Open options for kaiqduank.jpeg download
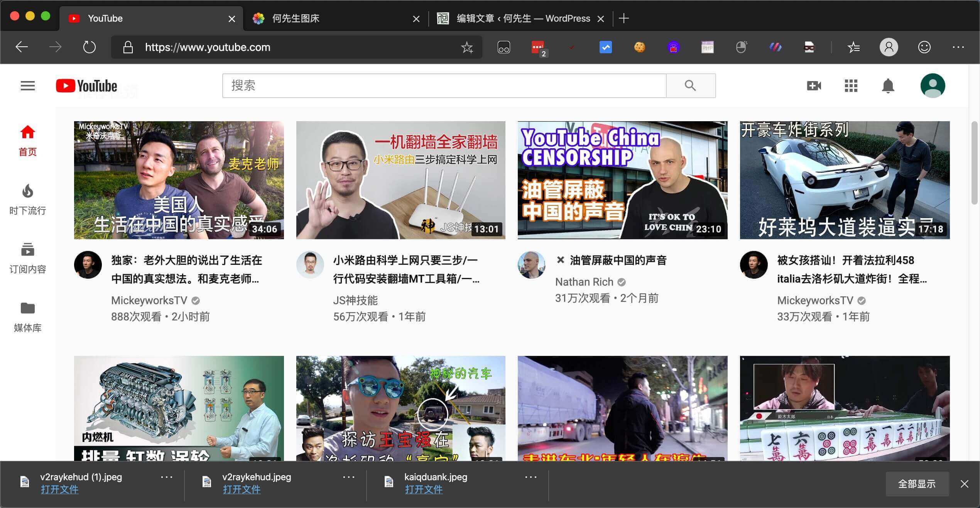Screen dimensions: 980x508 [531, 477]
